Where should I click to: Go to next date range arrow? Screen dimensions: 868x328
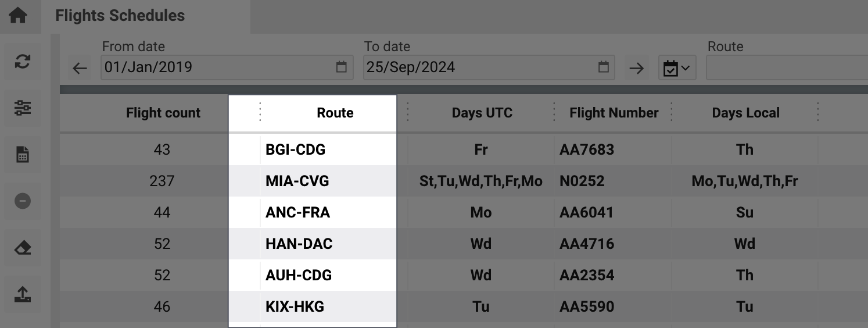coord(637,68)
